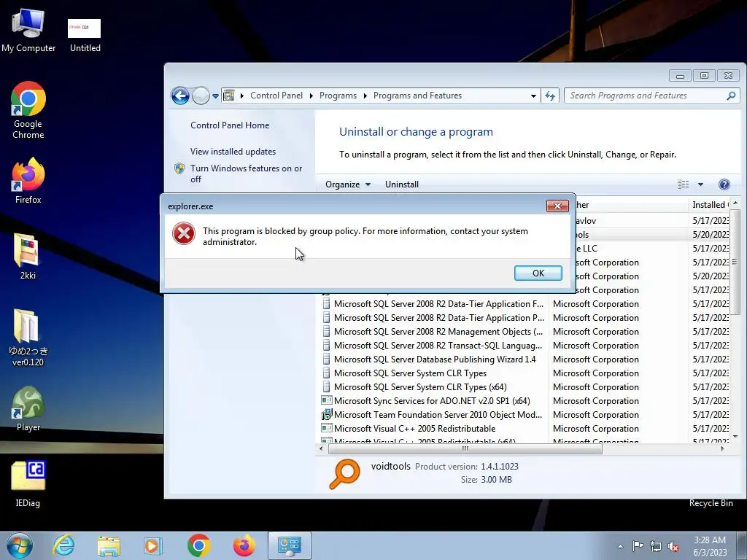Viewport: 747px width, 560px height.
Task: Click the Windows Start orb
Action: [x=19, y=545]
